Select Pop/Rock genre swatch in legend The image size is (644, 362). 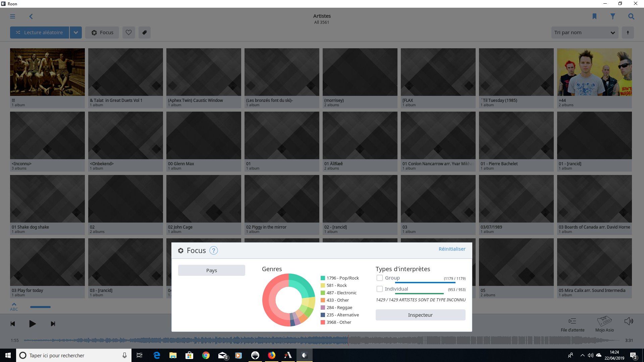point(323,278)
